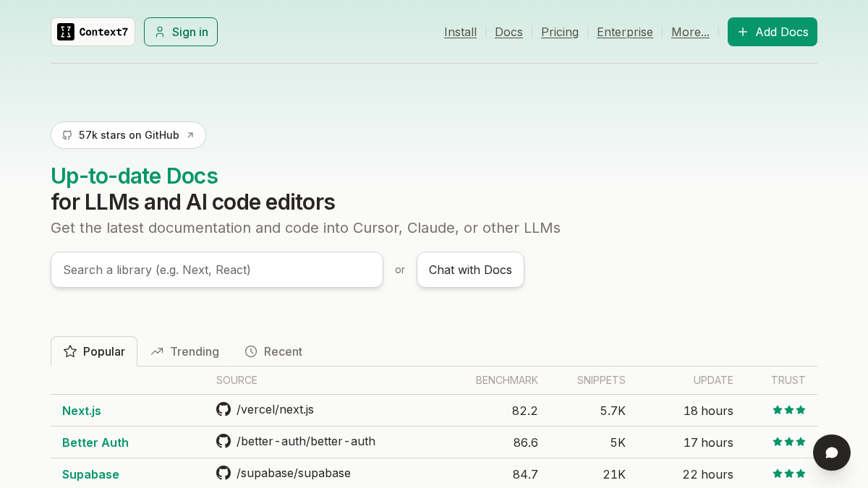Open the Enterprise page
The image size is (868, 488).
(625, 32)
